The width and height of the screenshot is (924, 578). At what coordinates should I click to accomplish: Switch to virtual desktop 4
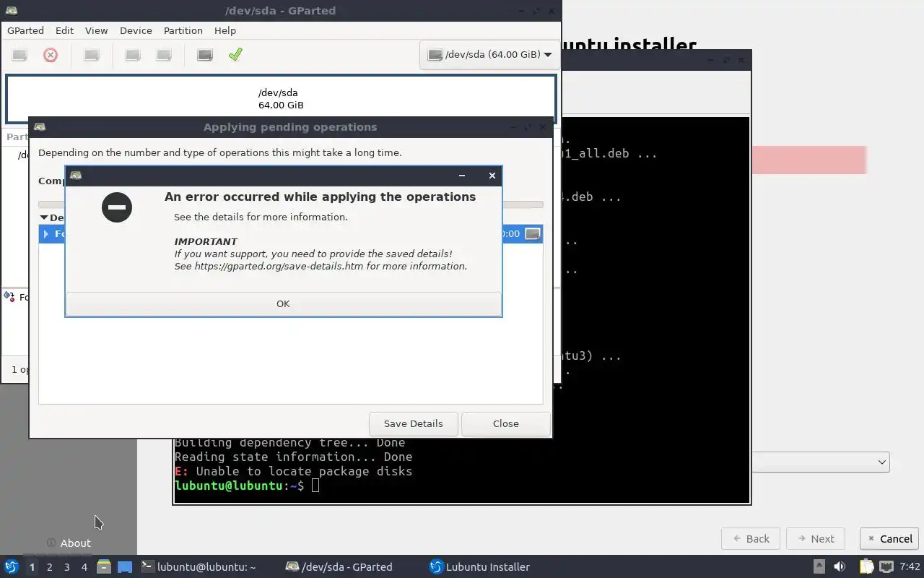point(84,567)
